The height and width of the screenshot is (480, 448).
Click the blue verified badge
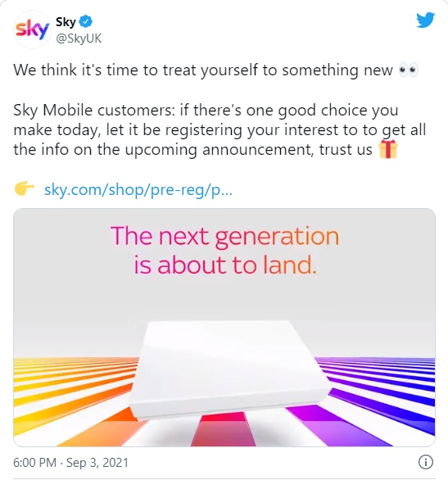tap(86, 21)
